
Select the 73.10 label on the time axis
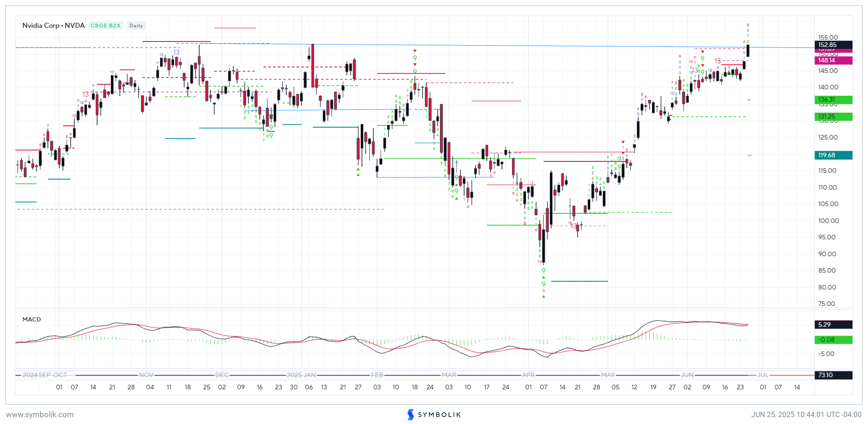(833, 375)
